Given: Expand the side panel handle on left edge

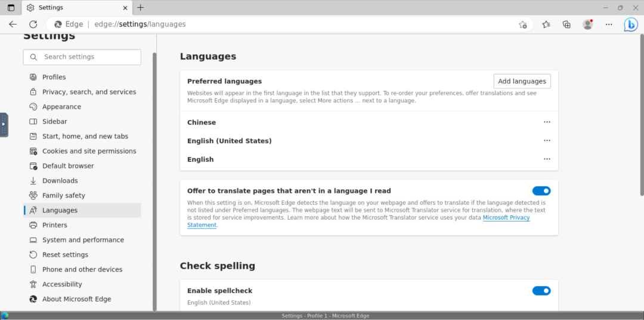Looking at the screenshot, I should [4, 125].
